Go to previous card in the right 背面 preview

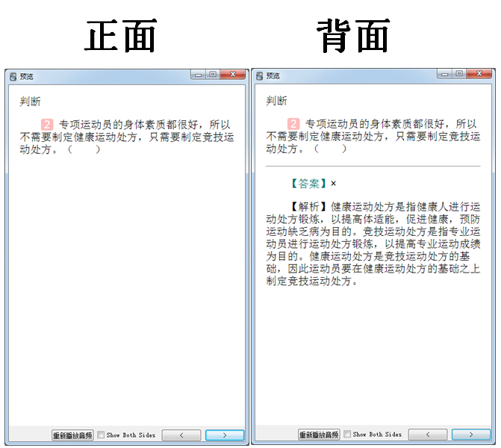point(428,435)
